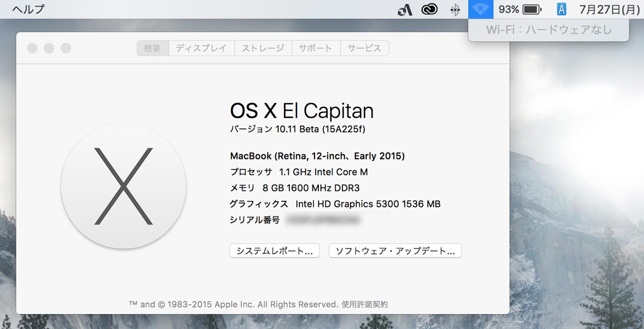Click the 93% battery percentage text
This screenshot has width=644, height=329.
509,9
